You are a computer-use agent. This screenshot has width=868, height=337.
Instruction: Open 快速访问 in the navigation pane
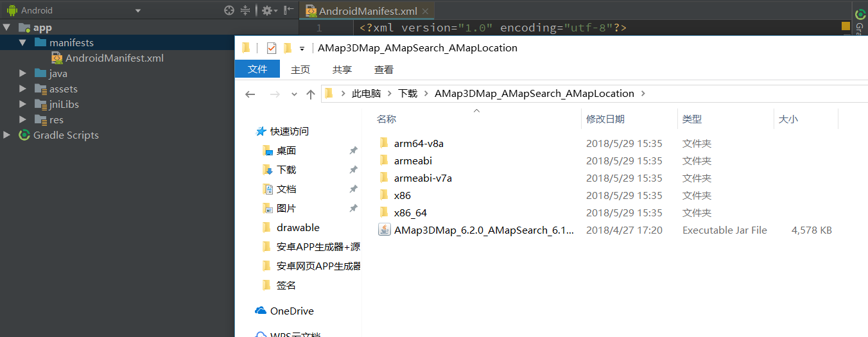290,131
